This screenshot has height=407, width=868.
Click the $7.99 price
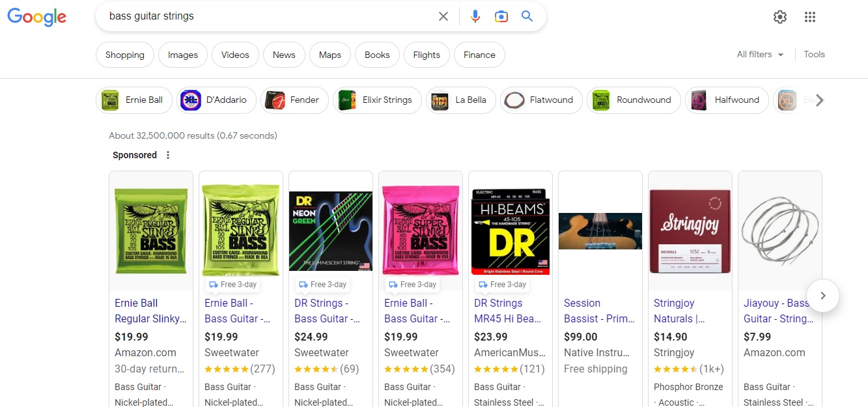757,337
